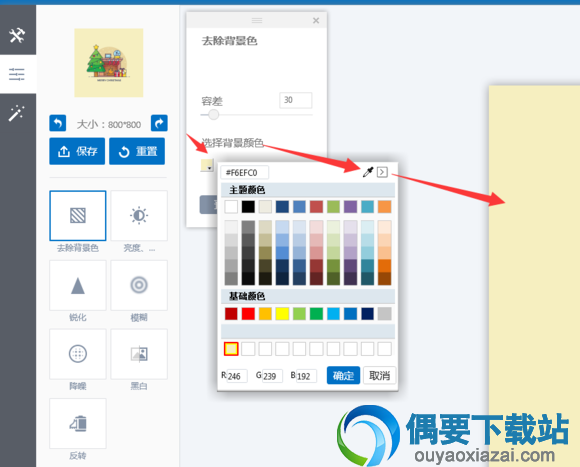The image size is (580, 467).
Task: Pick the dark navy theme color swatch
Action: click(282, 207)
